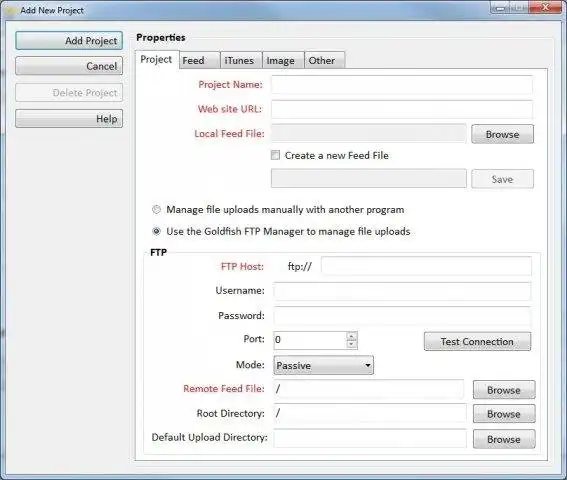
Task: Cancel the new project dialog
Action: coord(69,66)
